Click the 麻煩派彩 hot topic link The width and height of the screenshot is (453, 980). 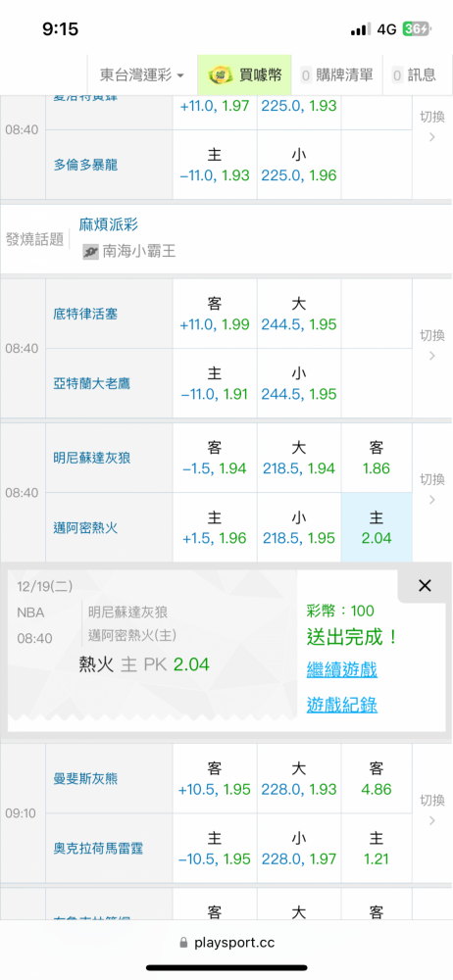(x=108, y=224)
